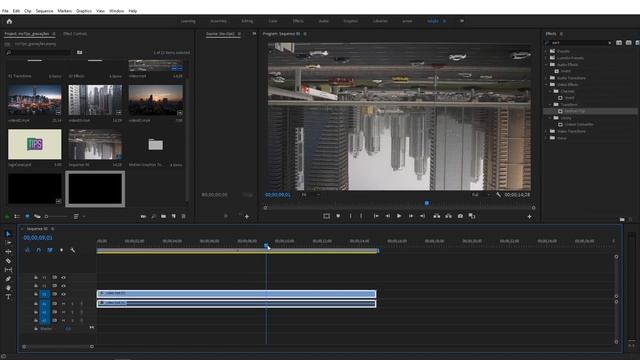Open the Sequence menu
The image size is (640, 360).
(x=44, y=11)
